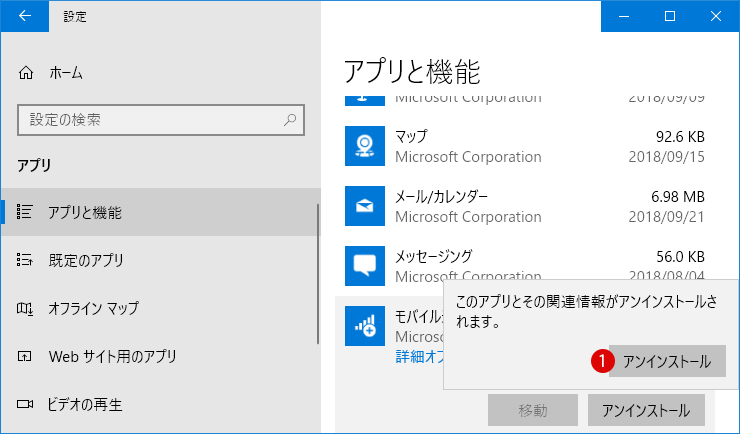740x434 pixels.
Task: Click the greyed 移動 button
Action: click(533, 410)
